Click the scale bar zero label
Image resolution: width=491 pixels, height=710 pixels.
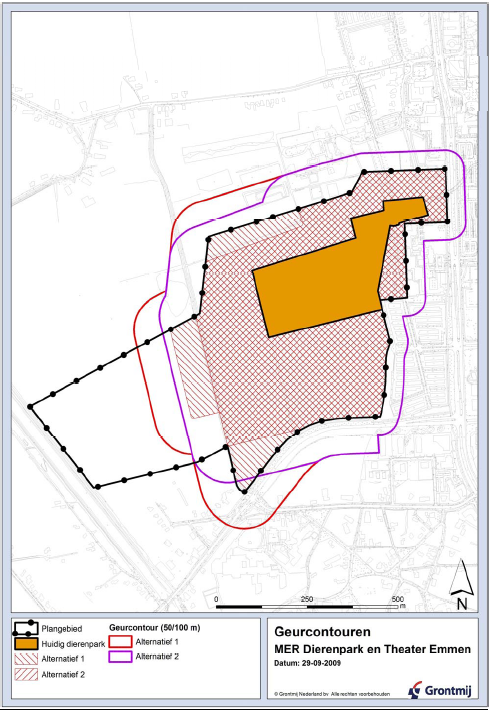click(x=216, y=599)
